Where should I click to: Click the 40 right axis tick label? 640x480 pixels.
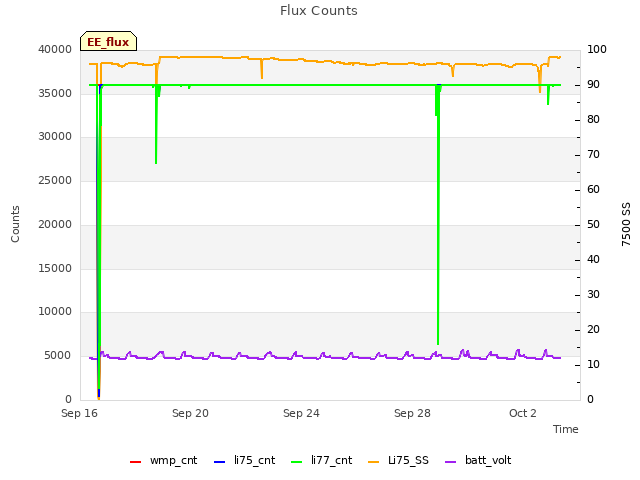pyautogui.click(x=593, y=260)
